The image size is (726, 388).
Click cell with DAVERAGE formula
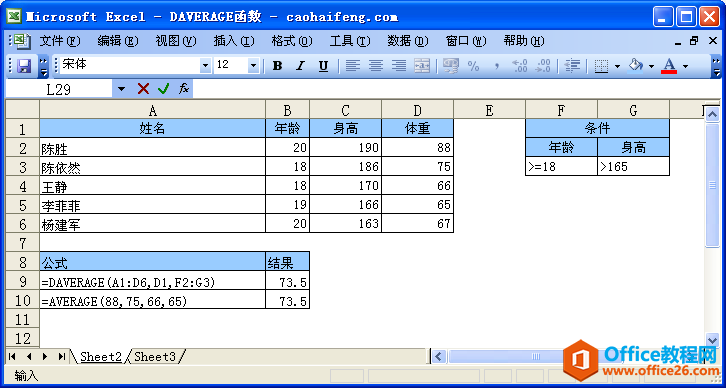[152, 281]
